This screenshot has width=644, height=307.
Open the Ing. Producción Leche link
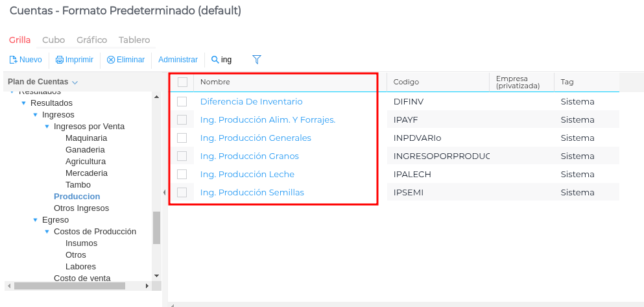click(247, 174)
